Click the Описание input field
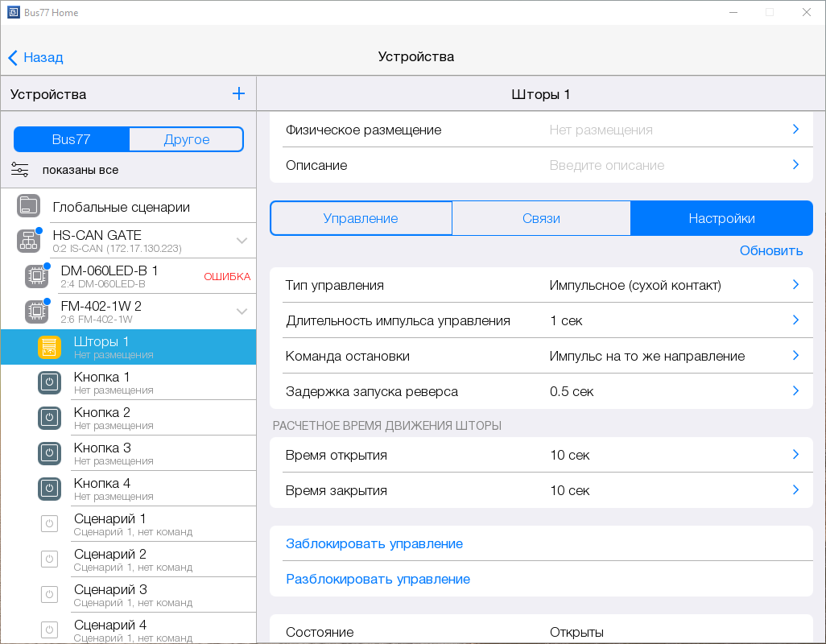 (x=606, y=165)
